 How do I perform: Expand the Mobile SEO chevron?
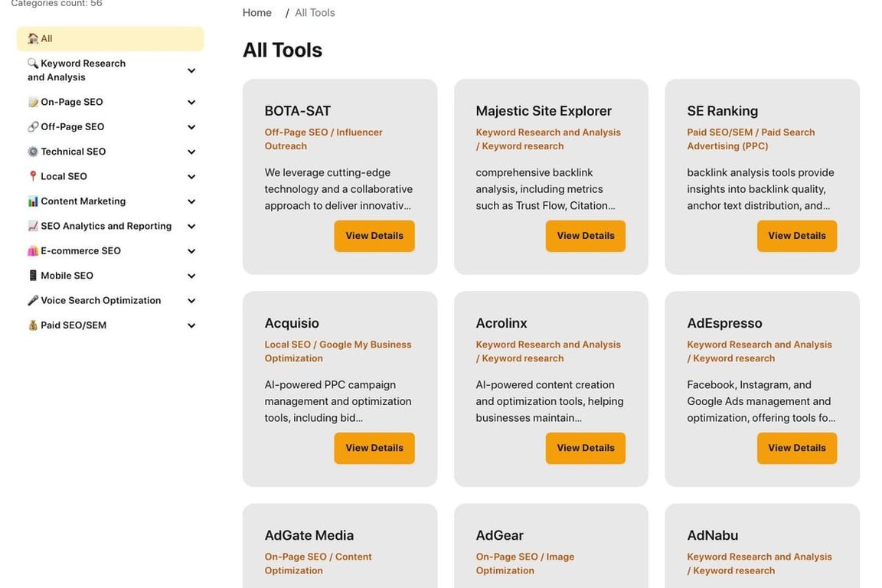click(191, 275)
